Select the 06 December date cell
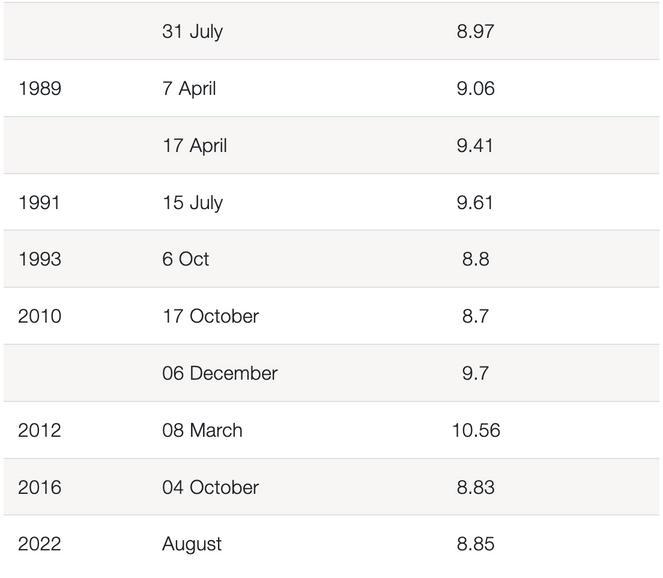The image size is (663, 578). pos(220,373)
